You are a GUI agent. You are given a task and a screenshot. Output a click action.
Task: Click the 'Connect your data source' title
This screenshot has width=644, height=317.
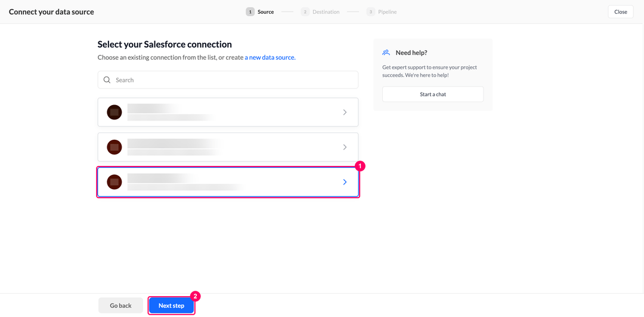(51, 12)
